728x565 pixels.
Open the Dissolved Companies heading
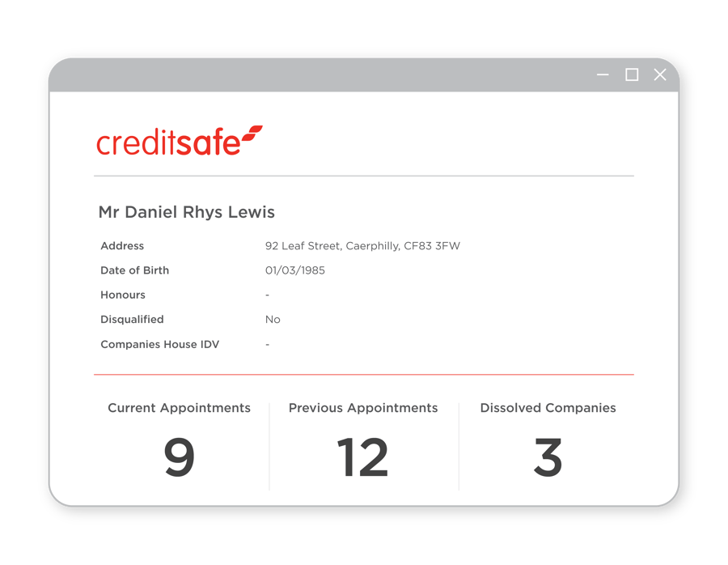548,408
